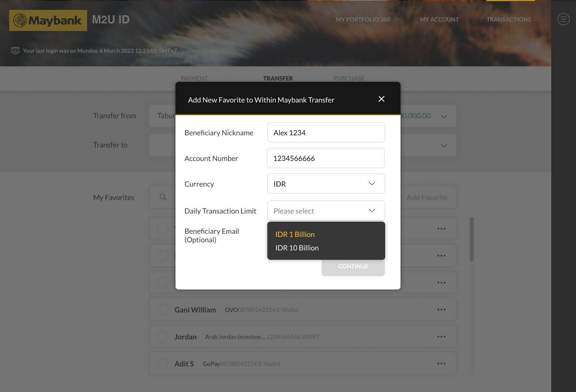Go to the Transactions menu
The width and height of the screenshot is (576, 392).
[x=508, y=19]
